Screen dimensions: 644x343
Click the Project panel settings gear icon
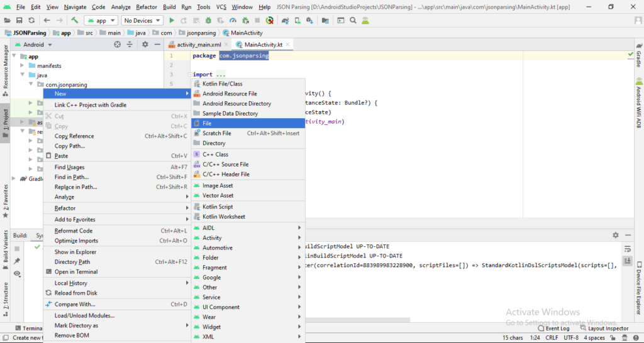[145, 45]
